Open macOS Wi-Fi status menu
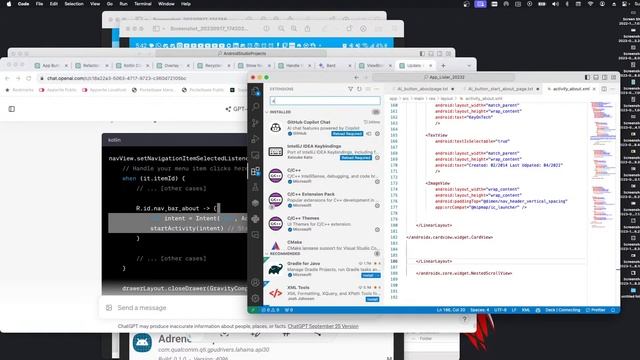 click(x=590, y=4)
